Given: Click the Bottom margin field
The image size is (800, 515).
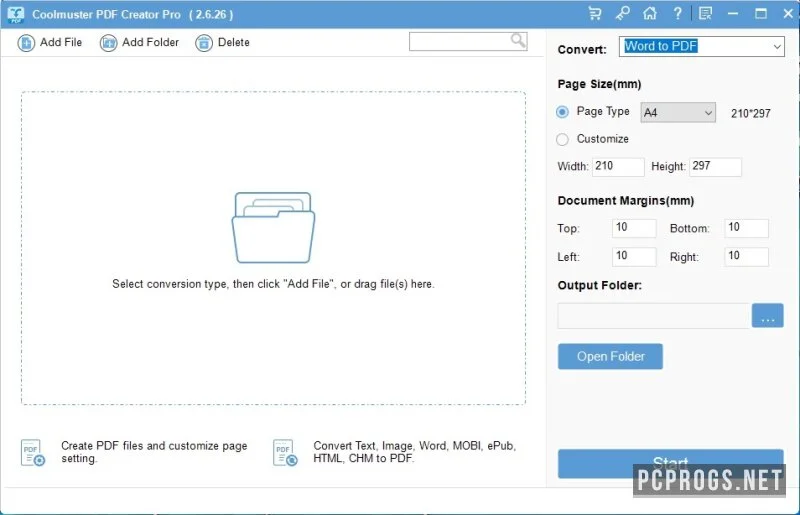Looking at the screenshot, I should click(x=746, y=228).
